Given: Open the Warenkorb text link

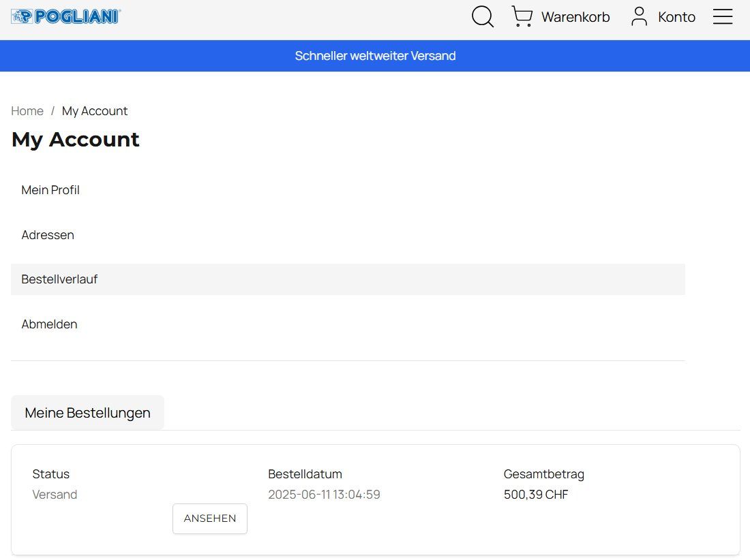Looking at the screenshot, I should (x=575, y=17).
